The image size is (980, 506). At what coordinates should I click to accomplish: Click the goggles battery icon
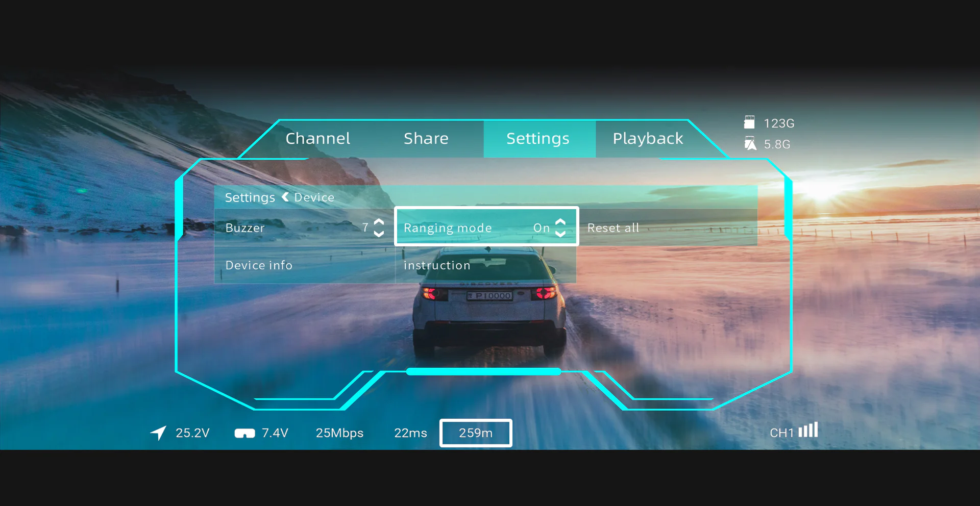coord(244,433)
